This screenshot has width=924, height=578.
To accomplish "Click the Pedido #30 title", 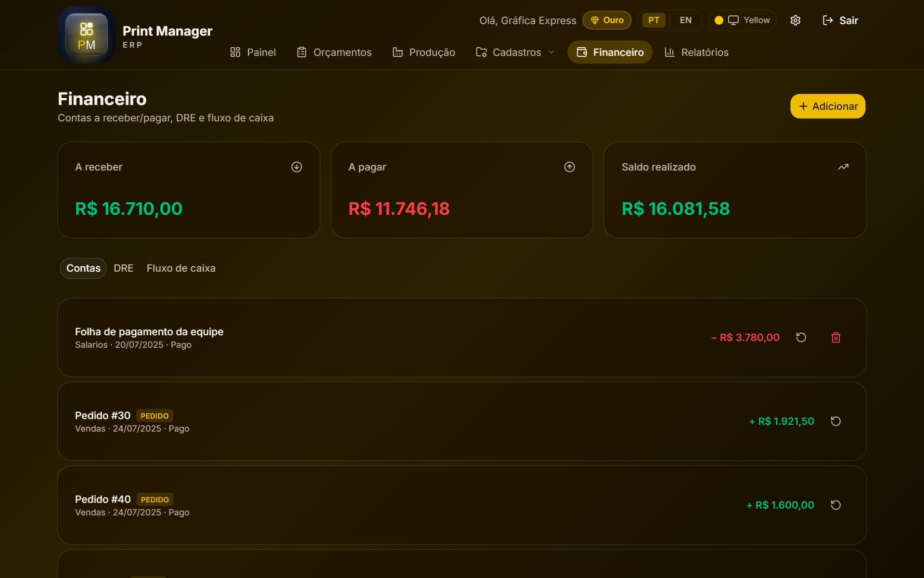I will tap(103, 415).
